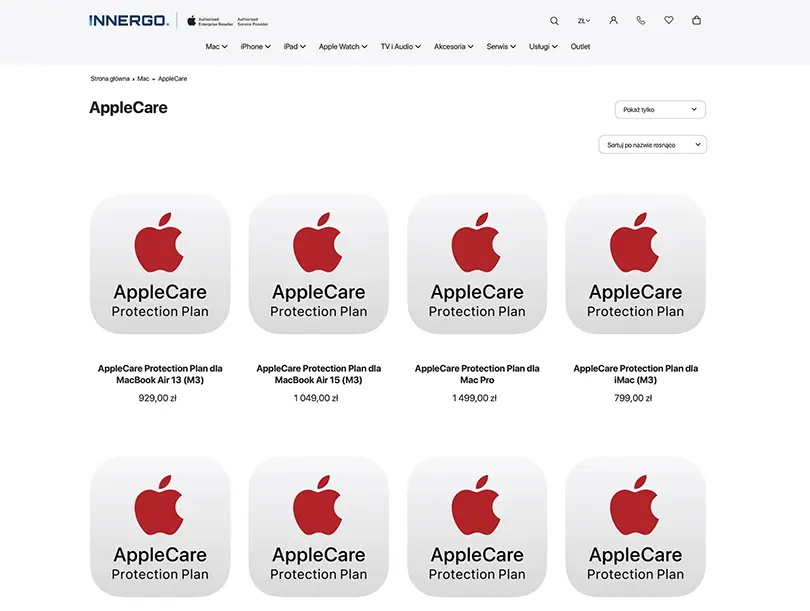Click the INNERGO logo

point(129,18)
